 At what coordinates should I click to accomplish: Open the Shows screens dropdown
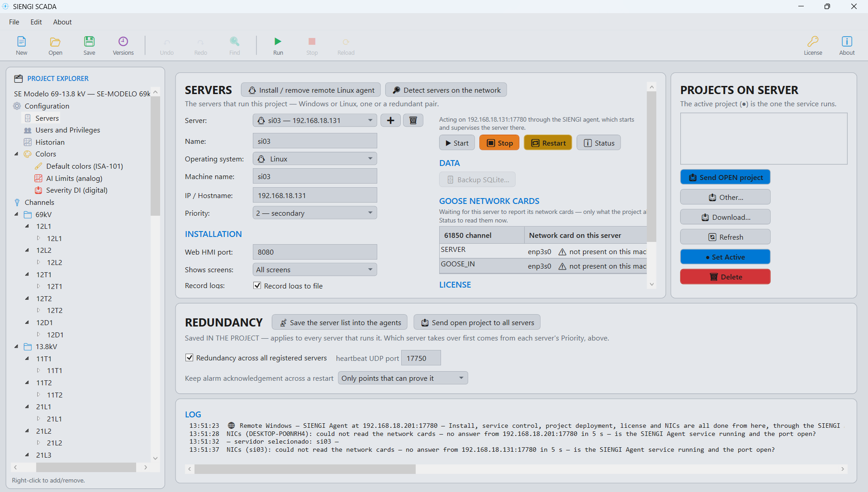(x=315, y=270)
